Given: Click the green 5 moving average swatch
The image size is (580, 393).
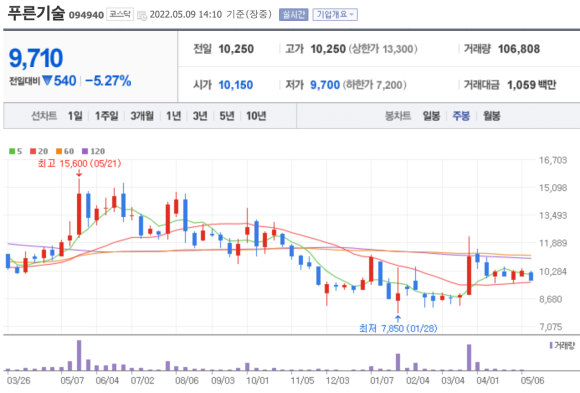Looking at the screenshot, I should tap(12, 151).
